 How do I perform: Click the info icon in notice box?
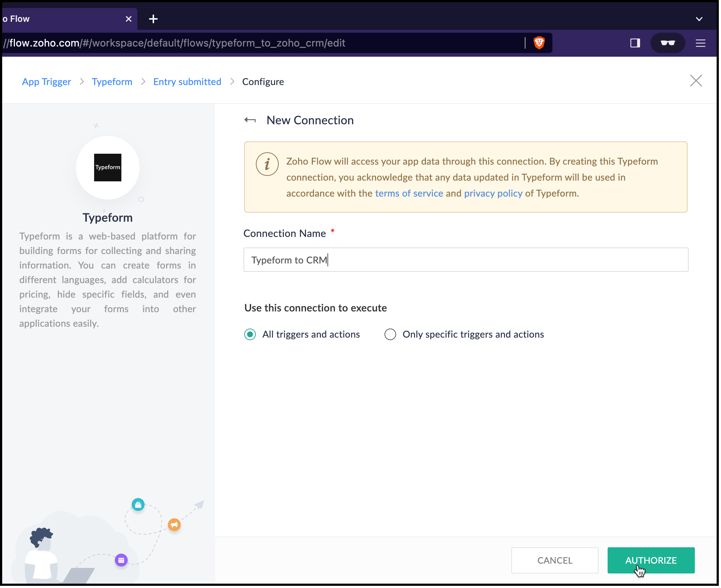(267, 164)
